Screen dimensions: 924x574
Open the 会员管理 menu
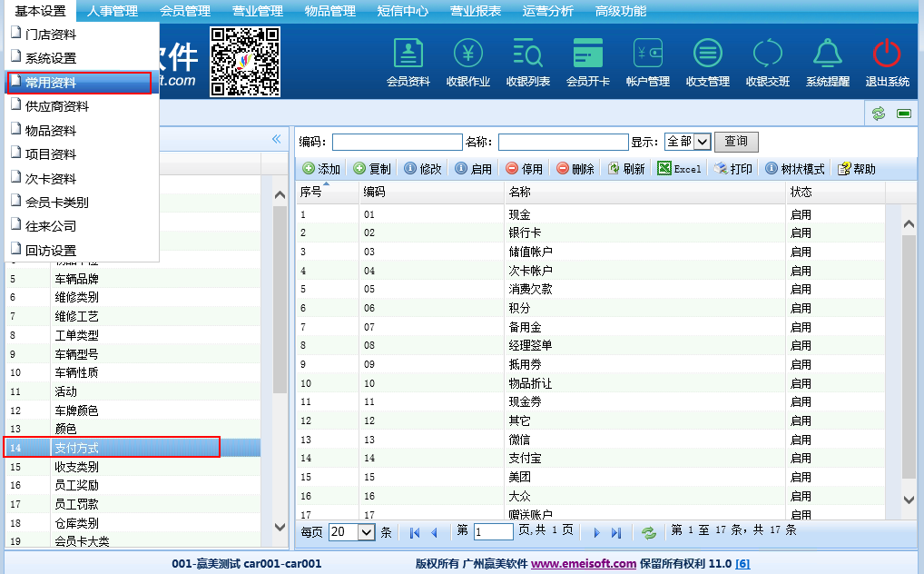click(185, 11)
